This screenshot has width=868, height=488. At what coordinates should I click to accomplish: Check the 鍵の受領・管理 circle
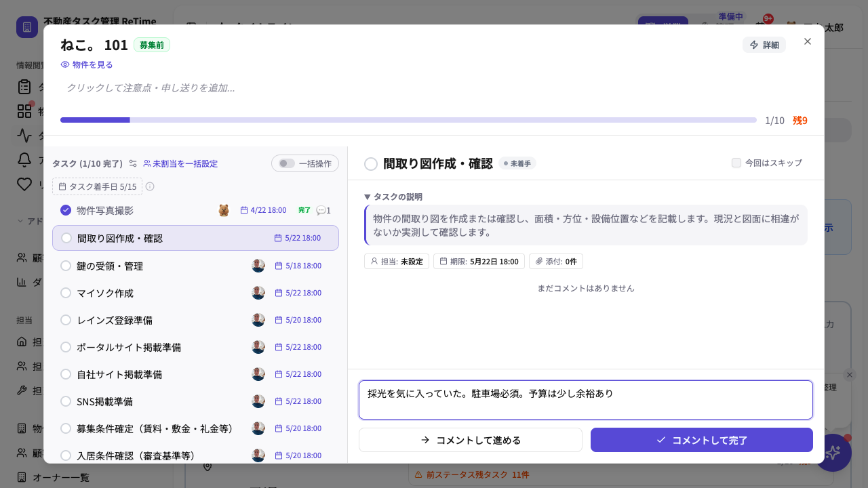click(x=66, y=266)
